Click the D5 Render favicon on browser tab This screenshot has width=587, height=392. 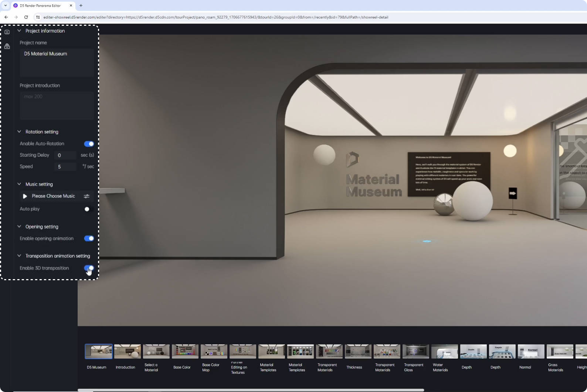point(15,5)
